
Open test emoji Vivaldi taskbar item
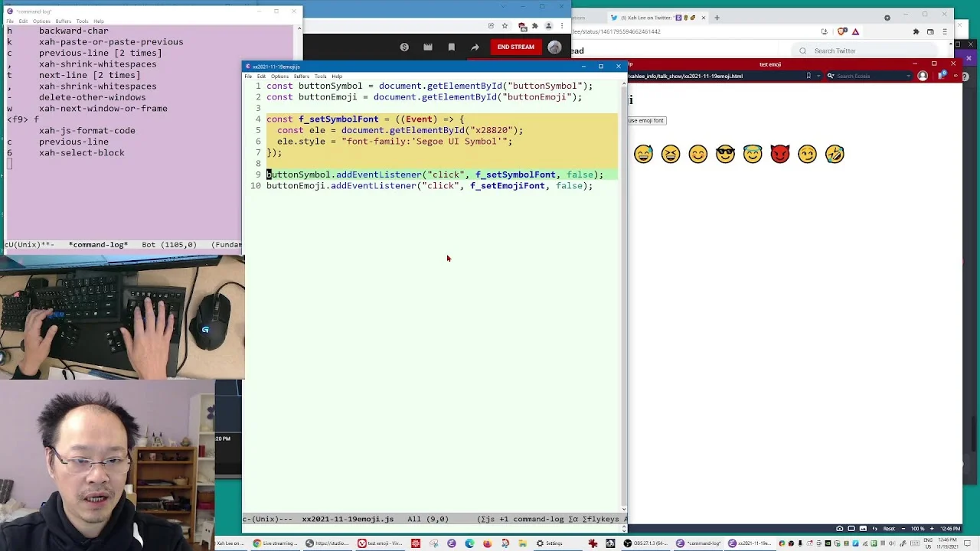tap(379, 543)
